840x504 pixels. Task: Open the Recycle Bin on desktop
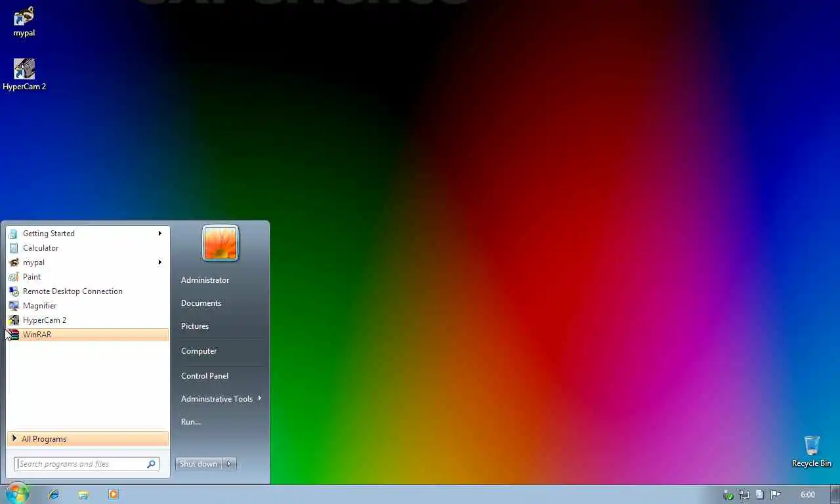tap(812, 451)
